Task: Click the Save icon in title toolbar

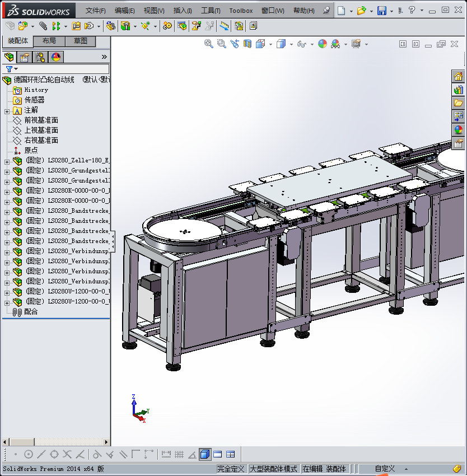Action: point(382,11)
